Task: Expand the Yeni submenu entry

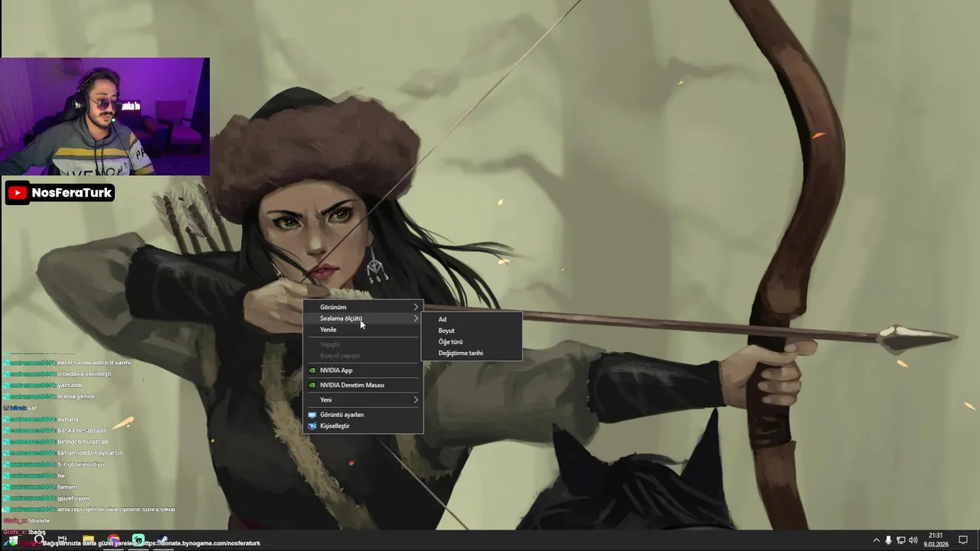Action: (363, 399)
